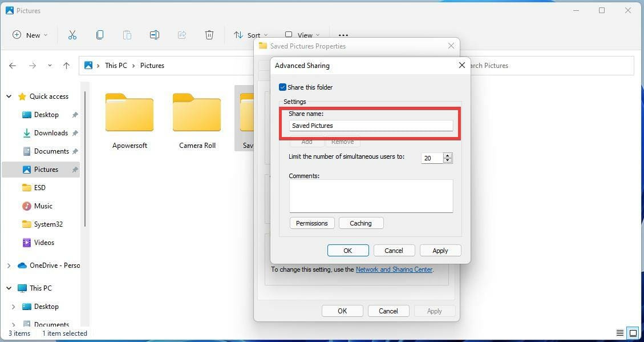Click the Rename icon in the toolbar

155,35
